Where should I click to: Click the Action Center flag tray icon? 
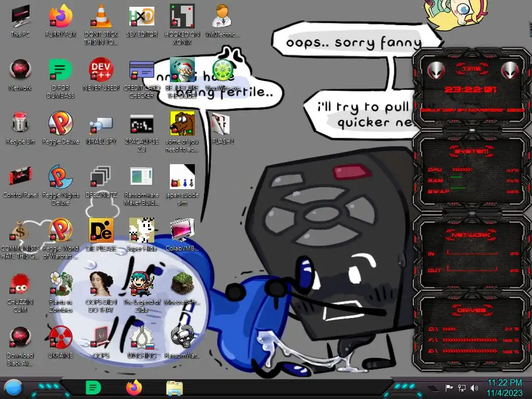(449, 388)
